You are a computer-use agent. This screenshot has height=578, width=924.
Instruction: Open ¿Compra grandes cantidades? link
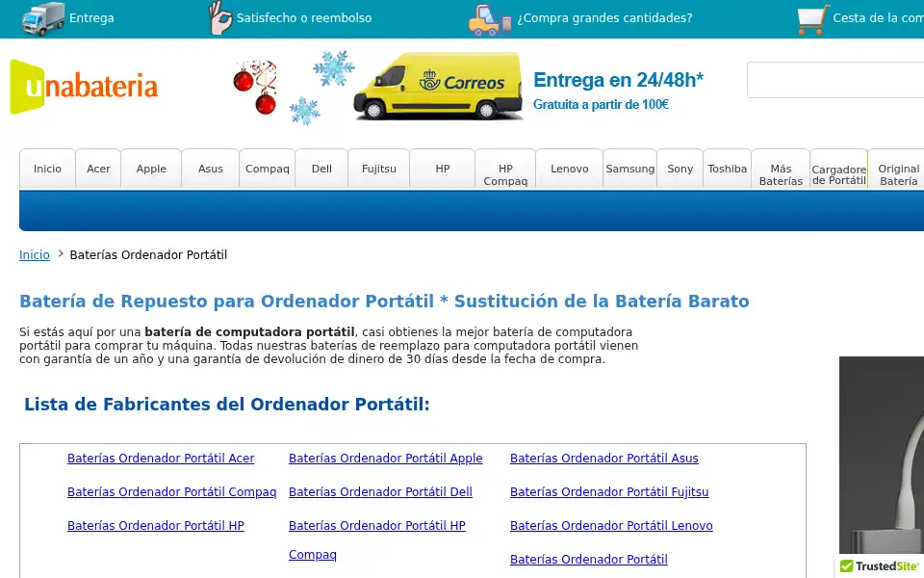click(604, 17)
